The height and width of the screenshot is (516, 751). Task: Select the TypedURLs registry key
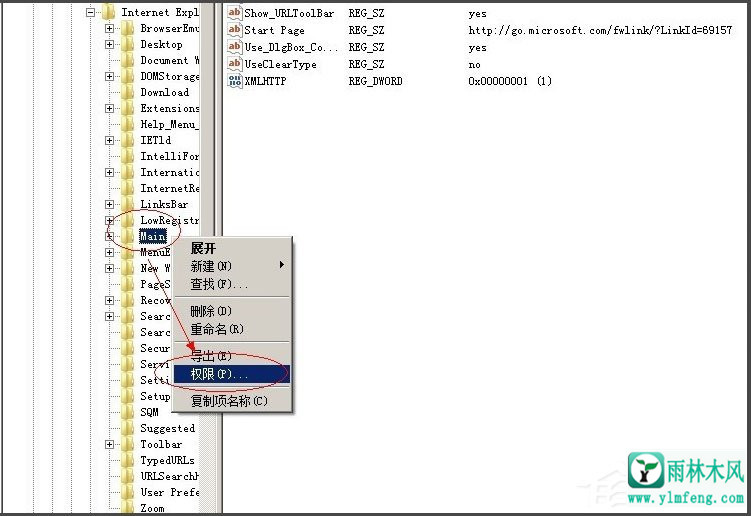(x=167, y=460)
